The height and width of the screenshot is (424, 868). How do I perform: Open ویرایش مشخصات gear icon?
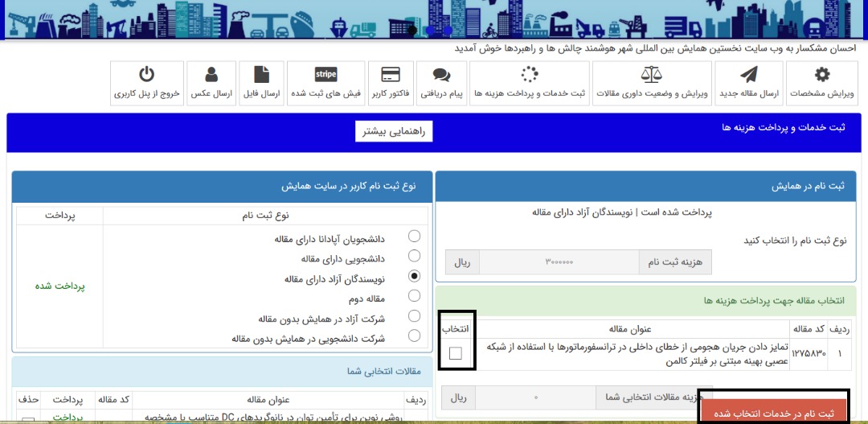coord(821,76)
